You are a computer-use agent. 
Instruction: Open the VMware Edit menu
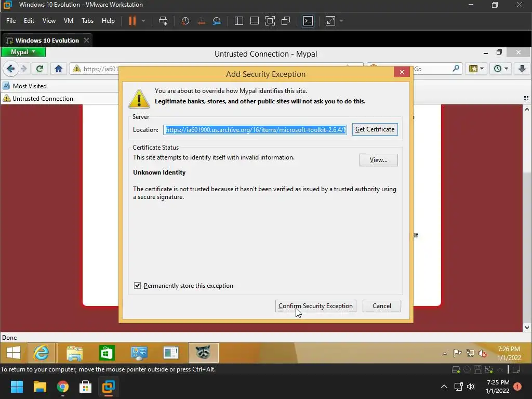(x=29, y=21)
